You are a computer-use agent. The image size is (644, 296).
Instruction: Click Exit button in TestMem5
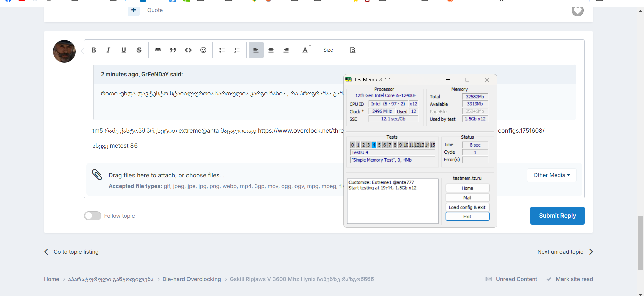pyautogui.click(x=468, y=216)
